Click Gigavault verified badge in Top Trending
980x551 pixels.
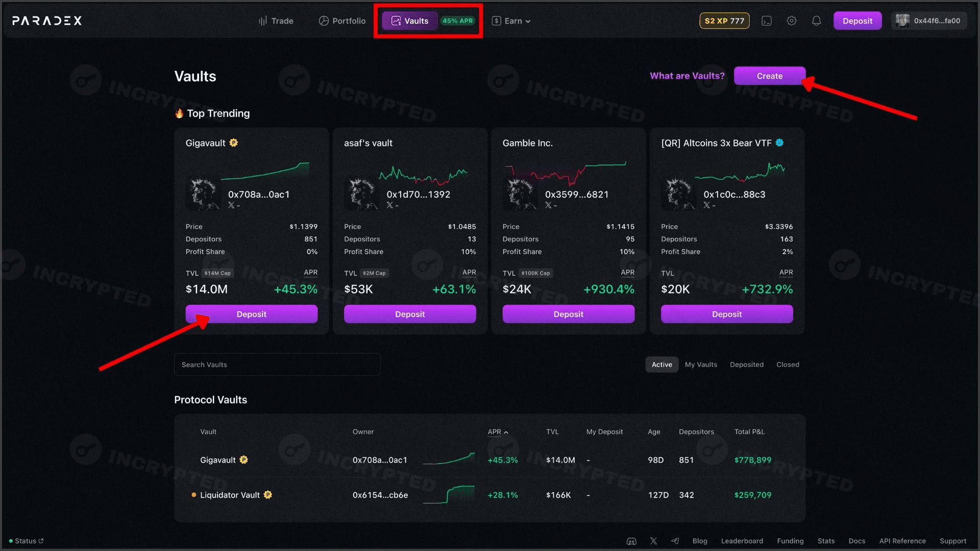[234, 143]
